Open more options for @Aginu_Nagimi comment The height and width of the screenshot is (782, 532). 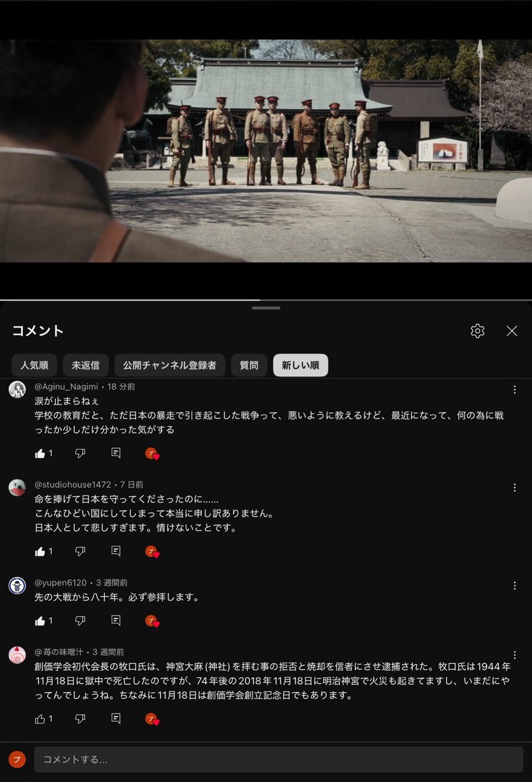(x=514, y=390)
